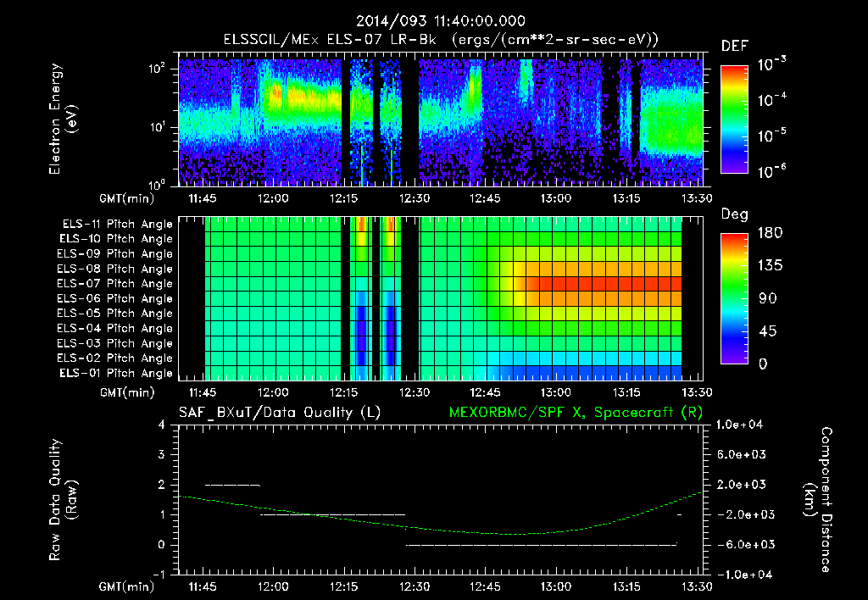Click the Deg label above the color bar
The height and width of the screenshot is (600, 868).
[735, 214]
